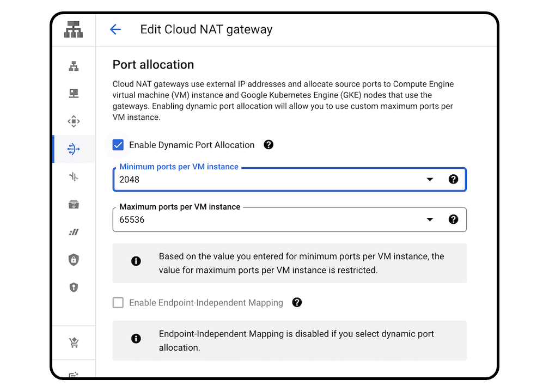
Task: Open the VPC network product icon at top
Action: pos(74,29)
